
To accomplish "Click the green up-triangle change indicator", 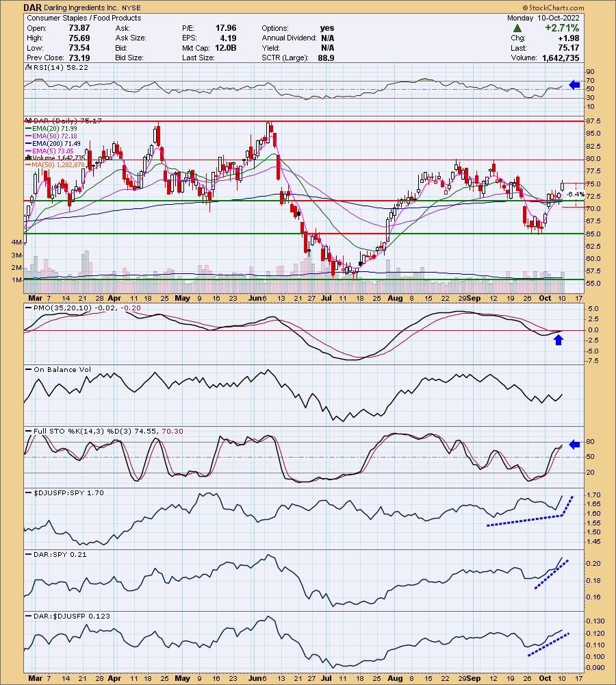I will pyautogui.click(x=517, y=28).
